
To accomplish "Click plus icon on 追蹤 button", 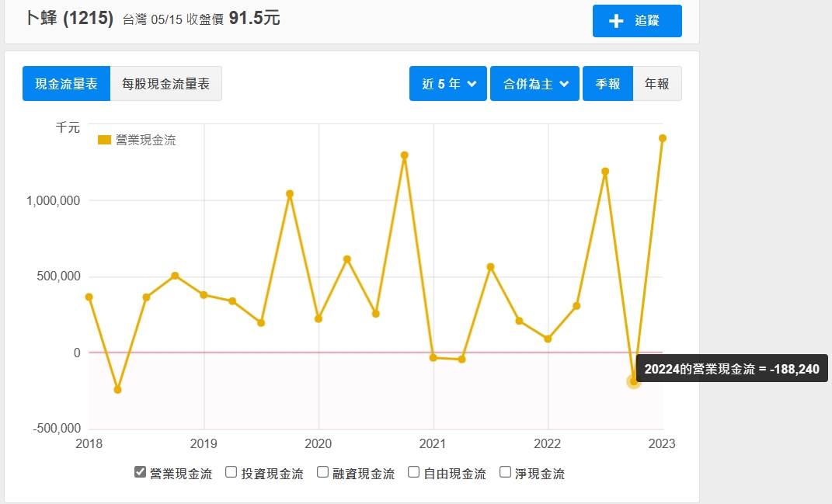I will click(x=616, y=21).
